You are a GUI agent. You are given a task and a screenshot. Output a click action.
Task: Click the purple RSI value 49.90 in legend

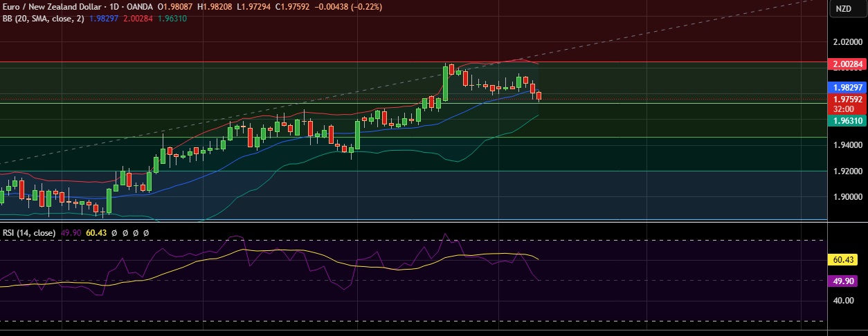tap(71, 233)
